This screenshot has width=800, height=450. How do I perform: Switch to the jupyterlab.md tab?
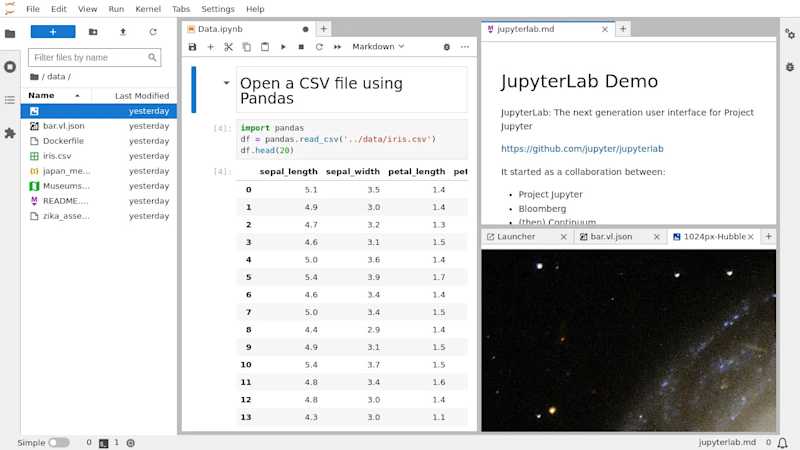point(546,29)
